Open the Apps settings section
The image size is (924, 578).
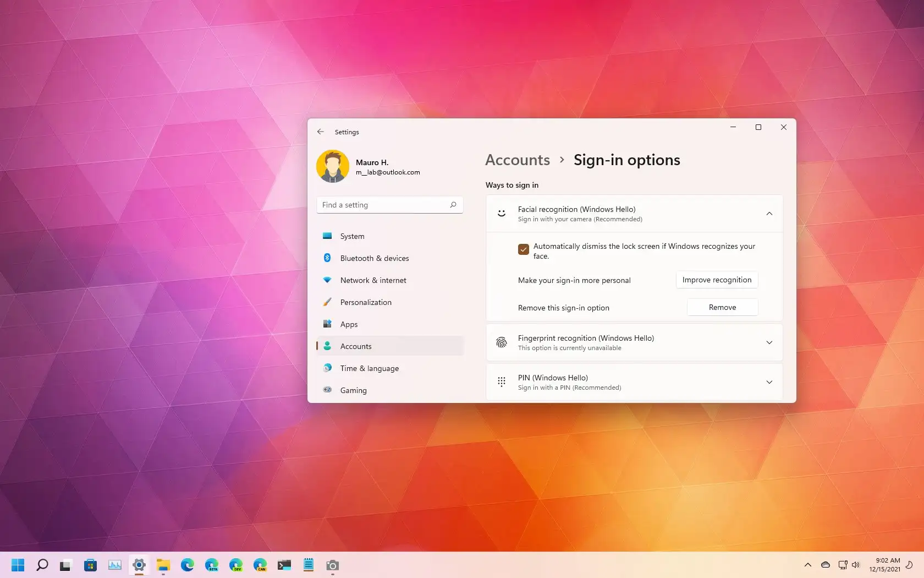348,324
